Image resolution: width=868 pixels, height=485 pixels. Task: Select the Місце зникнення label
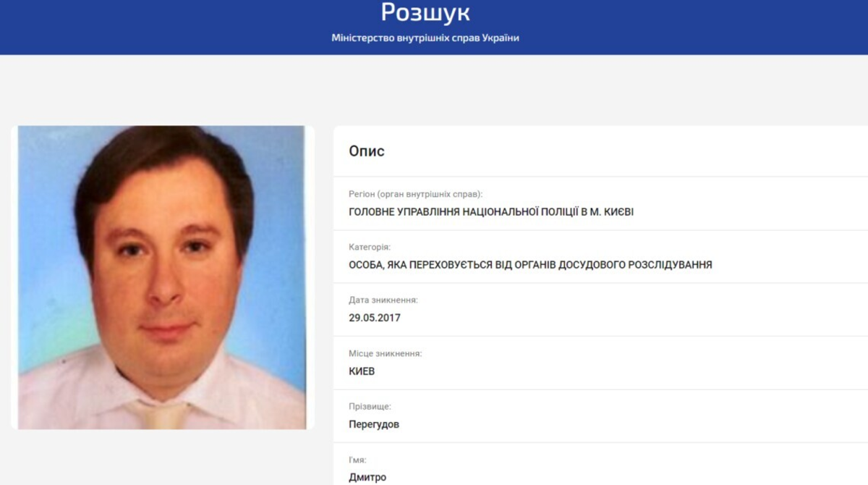(x=385, y=353)
